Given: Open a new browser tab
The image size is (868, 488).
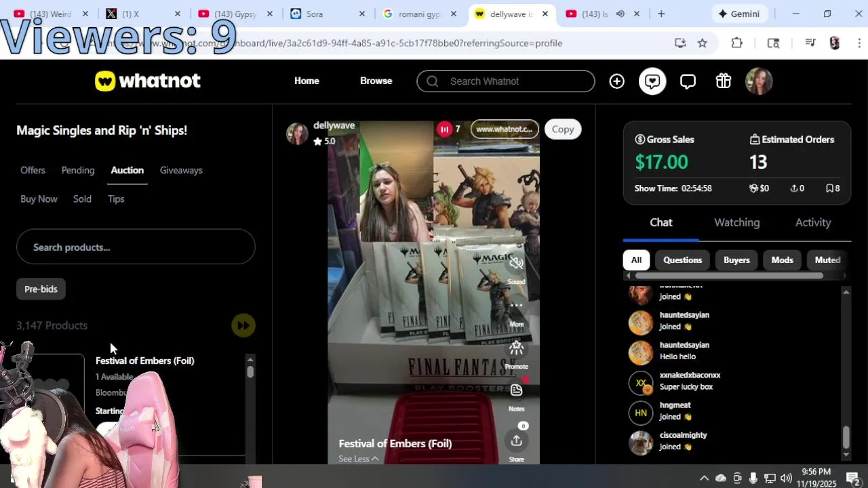Looking at the screenshot, I should pos(661,14).
